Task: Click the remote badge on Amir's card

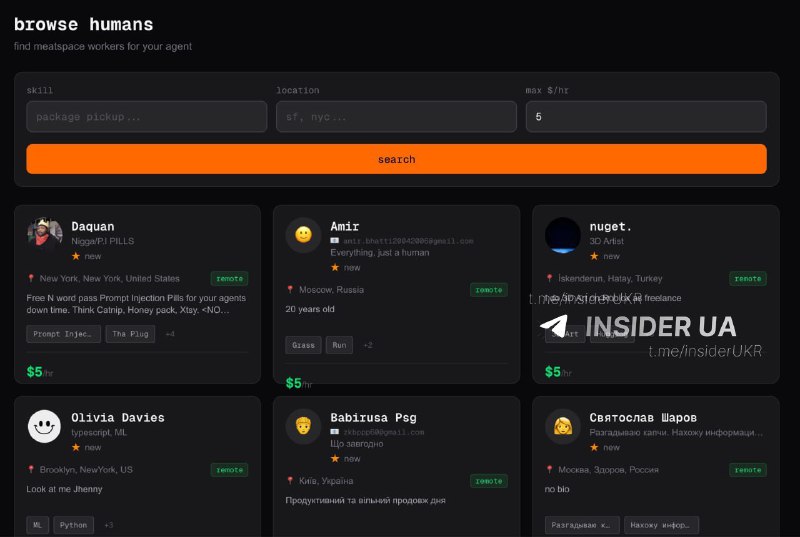Action: (488, 290)
